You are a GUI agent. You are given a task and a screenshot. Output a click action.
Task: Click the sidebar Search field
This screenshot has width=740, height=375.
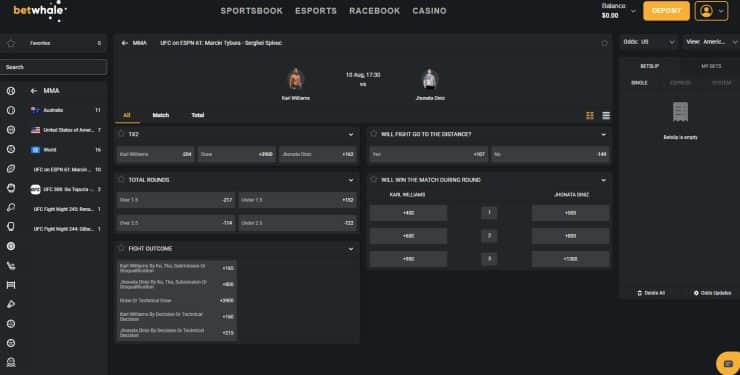[53, 67]
